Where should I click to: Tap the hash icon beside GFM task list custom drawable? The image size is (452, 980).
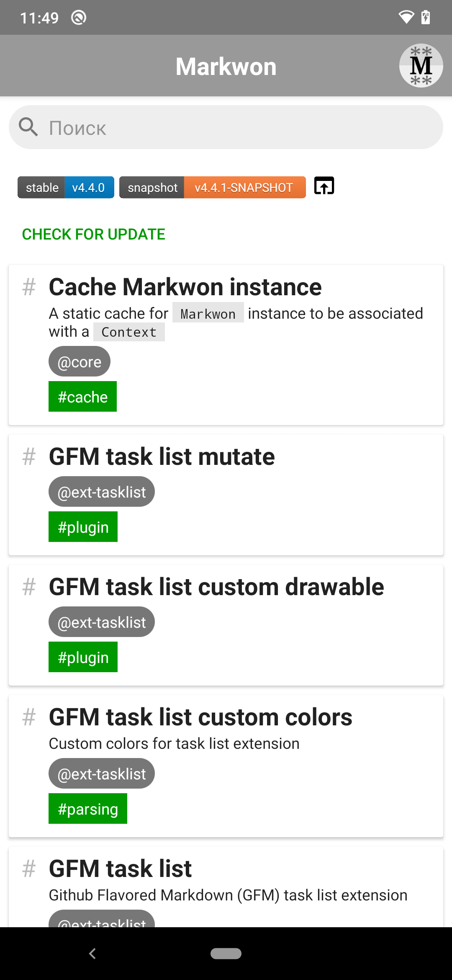[29, 587]
